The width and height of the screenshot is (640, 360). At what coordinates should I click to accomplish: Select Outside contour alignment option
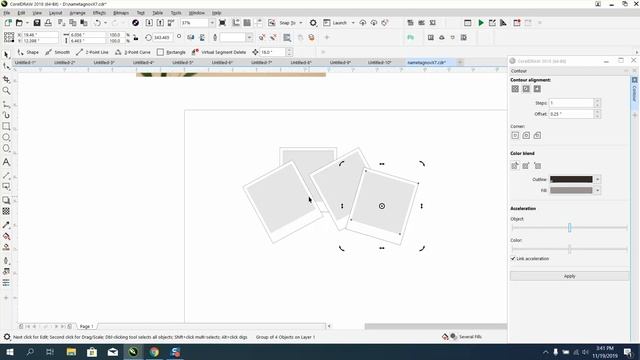click(537, 89)
